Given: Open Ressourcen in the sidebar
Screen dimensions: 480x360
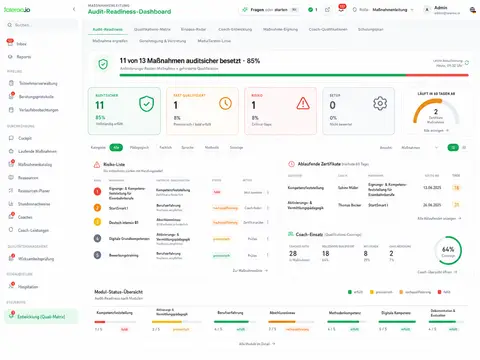Looking at the screenshot, I should [x=28, y=178].
